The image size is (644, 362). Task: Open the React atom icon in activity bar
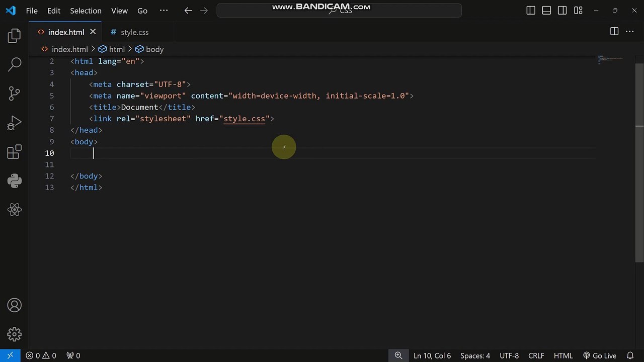pyautogui.click(x=15, y=210)
